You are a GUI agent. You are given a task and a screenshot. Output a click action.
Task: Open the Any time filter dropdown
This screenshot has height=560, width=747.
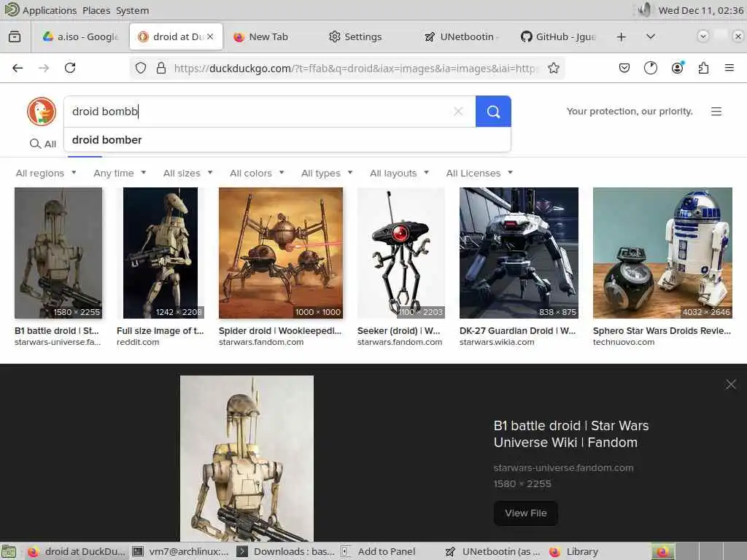(120, 174)
